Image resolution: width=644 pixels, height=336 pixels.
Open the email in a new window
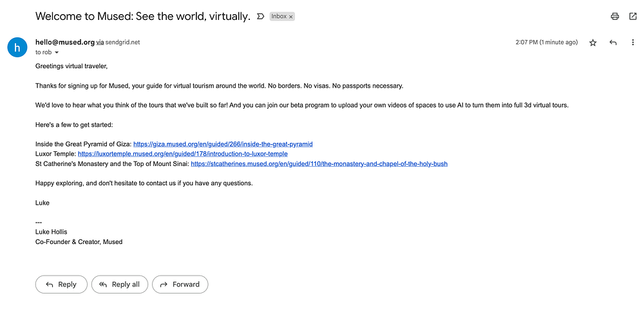tap(633, 17)
